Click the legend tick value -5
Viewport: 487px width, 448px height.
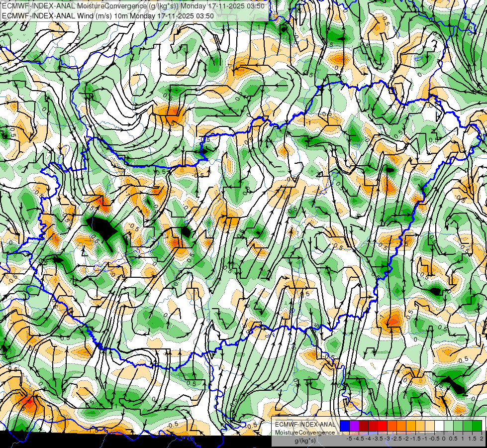tap(349, 439)
